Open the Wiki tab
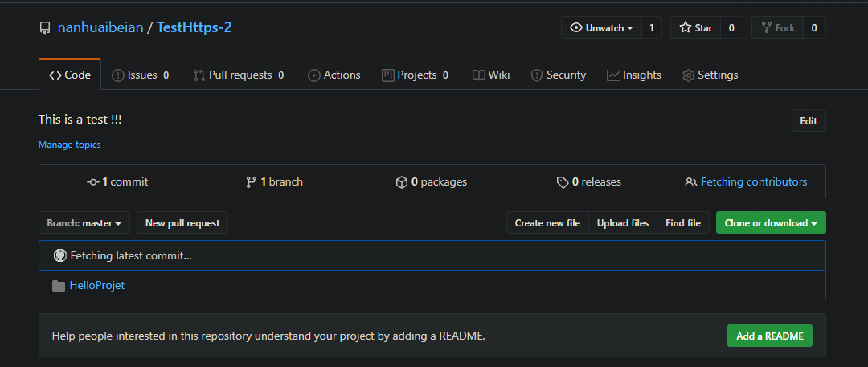The image size is (868, 367). click(491, 75)
